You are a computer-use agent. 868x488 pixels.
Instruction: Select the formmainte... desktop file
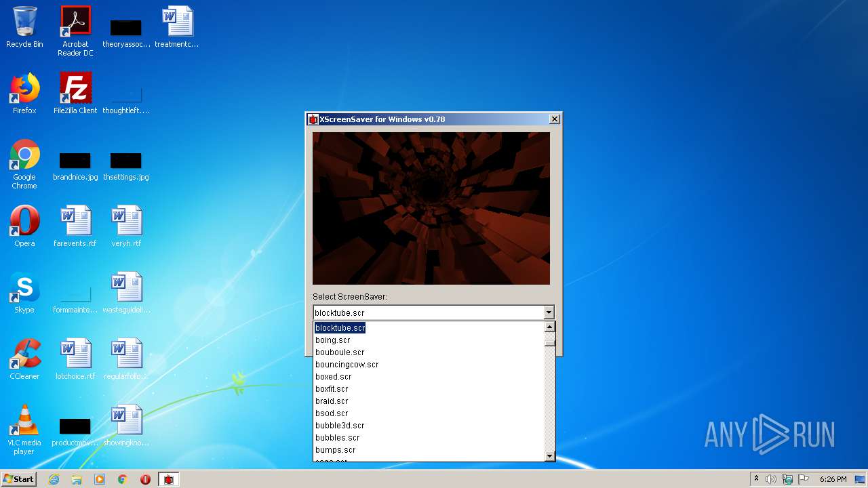(75, 300)
